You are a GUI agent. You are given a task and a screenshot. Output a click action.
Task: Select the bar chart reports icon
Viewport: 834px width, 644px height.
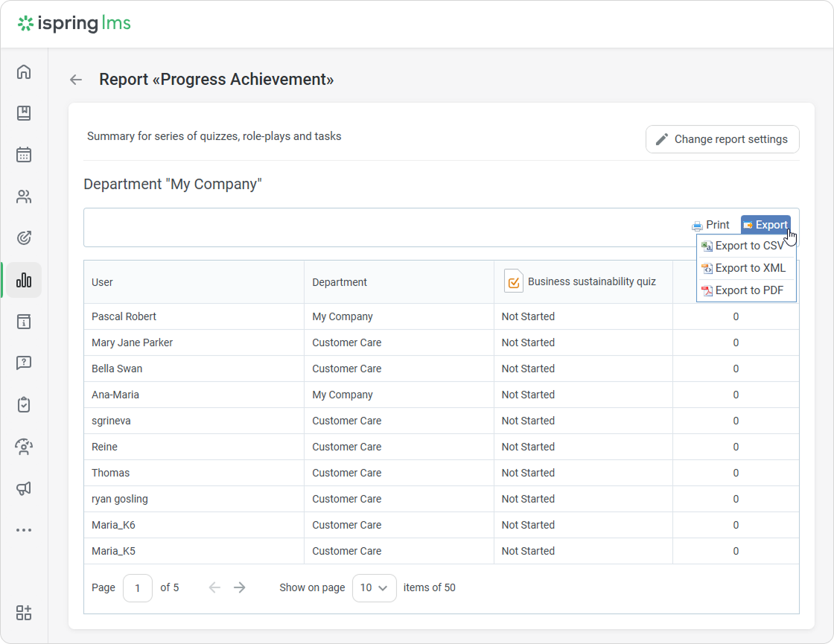[x=24, y=280]
